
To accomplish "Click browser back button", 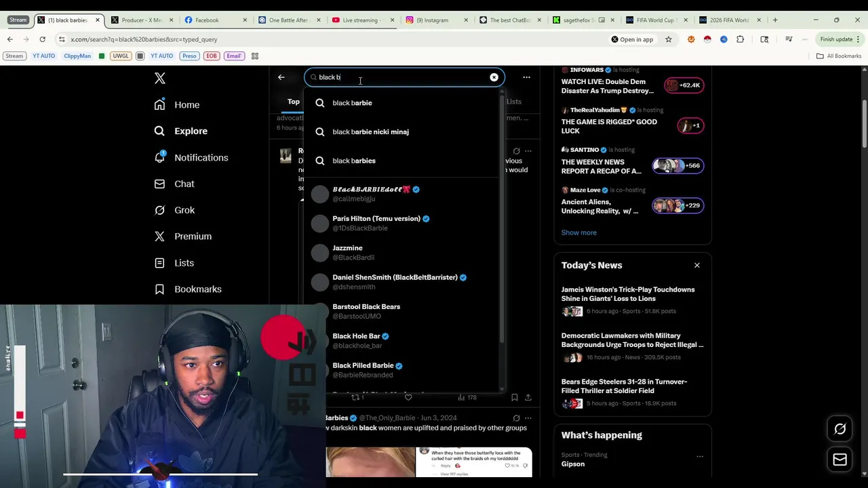I will [x=9, y=39].
